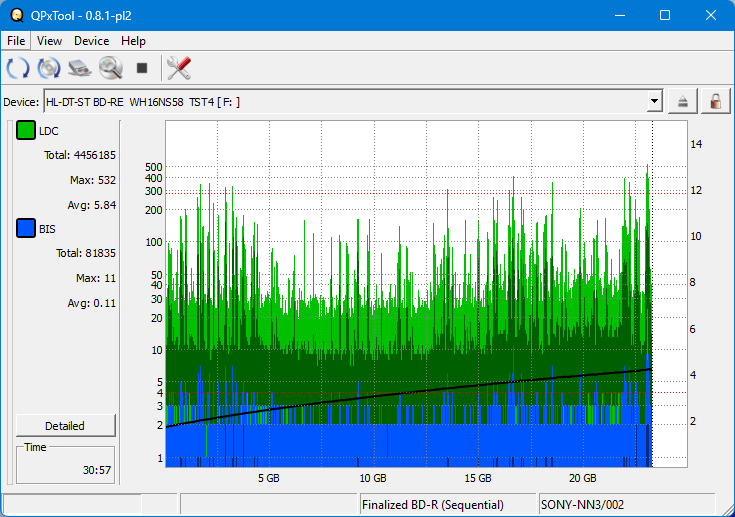
Task: Click the Finalized BD-R (Sequential) status text
Action: tap(433, 505)
